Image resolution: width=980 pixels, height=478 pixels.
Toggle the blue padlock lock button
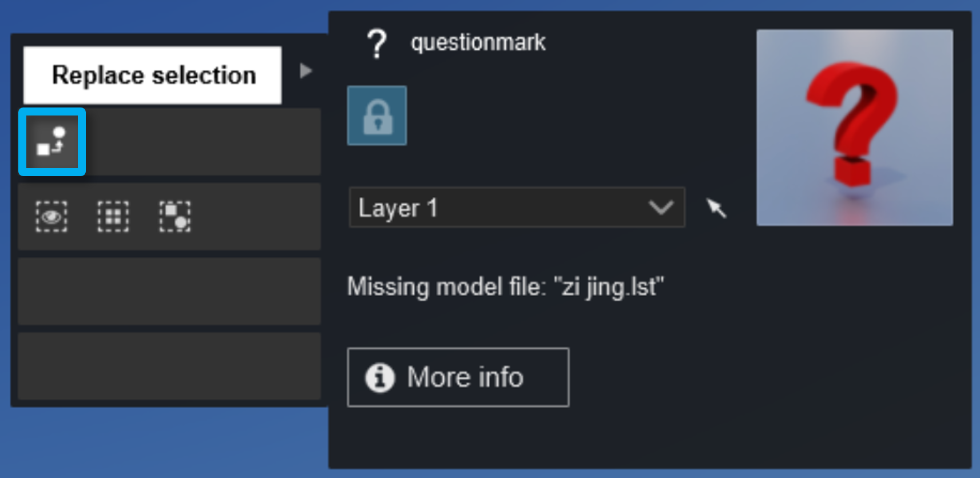377,116
